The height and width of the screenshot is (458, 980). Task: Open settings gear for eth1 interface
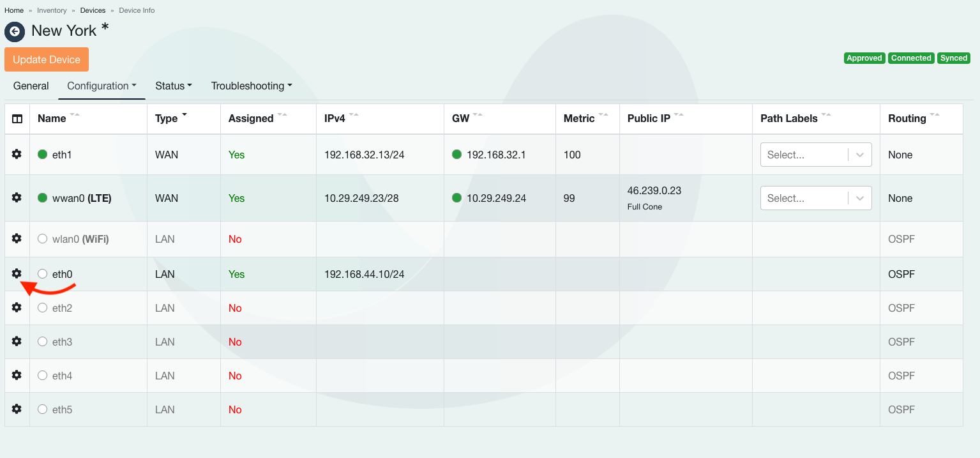tap(17, 154)
